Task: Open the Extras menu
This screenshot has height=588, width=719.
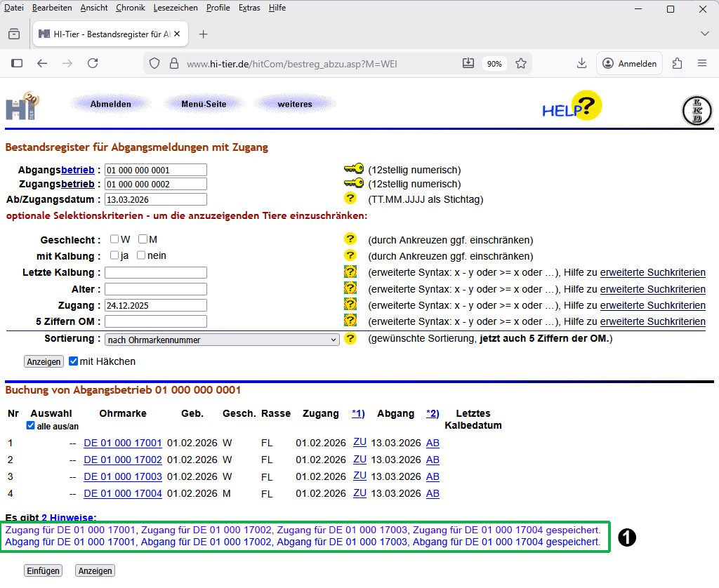Action: pos(249,8)
